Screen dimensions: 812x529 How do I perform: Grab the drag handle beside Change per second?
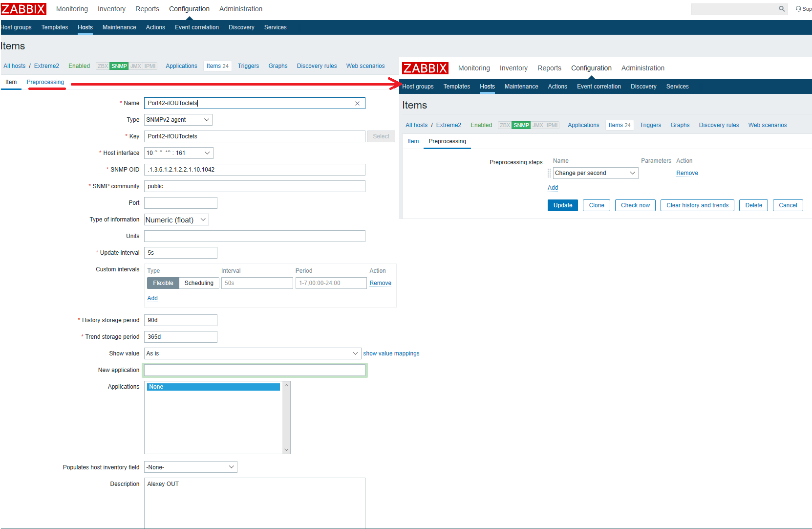click(x=549, y=173)
